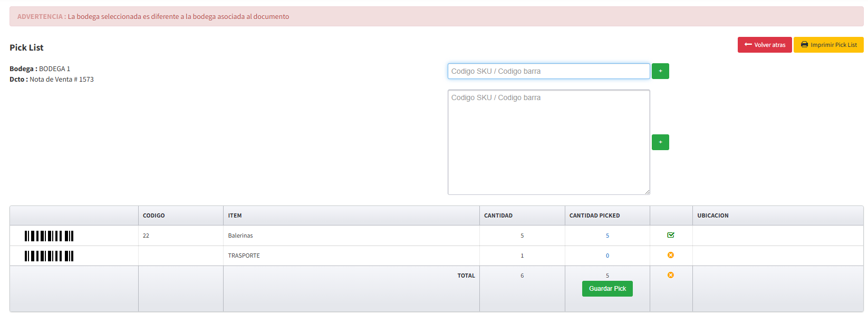
Task: Select the TRASPORTE item name
Action: [244, 256]
